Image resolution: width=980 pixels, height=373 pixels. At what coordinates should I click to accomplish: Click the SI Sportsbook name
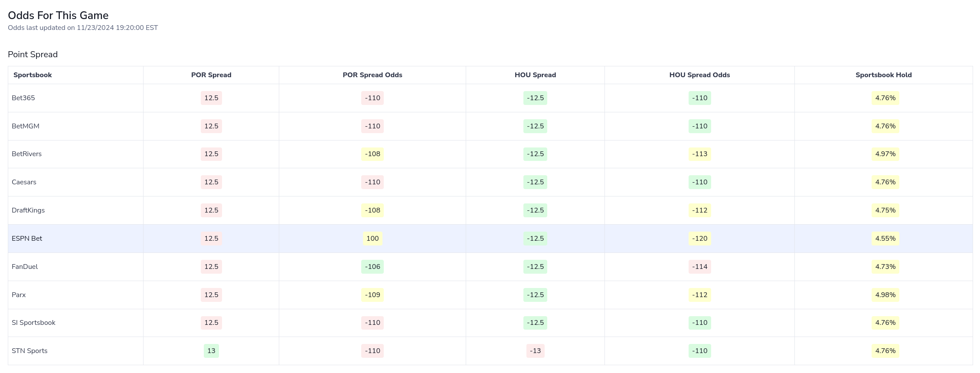(x=33, y=323)
